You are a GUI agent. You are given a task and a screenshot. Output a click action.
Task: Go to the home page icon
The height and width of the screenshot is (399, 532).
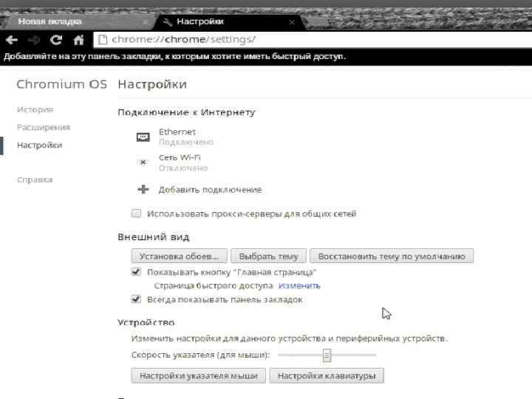(79, 40)
